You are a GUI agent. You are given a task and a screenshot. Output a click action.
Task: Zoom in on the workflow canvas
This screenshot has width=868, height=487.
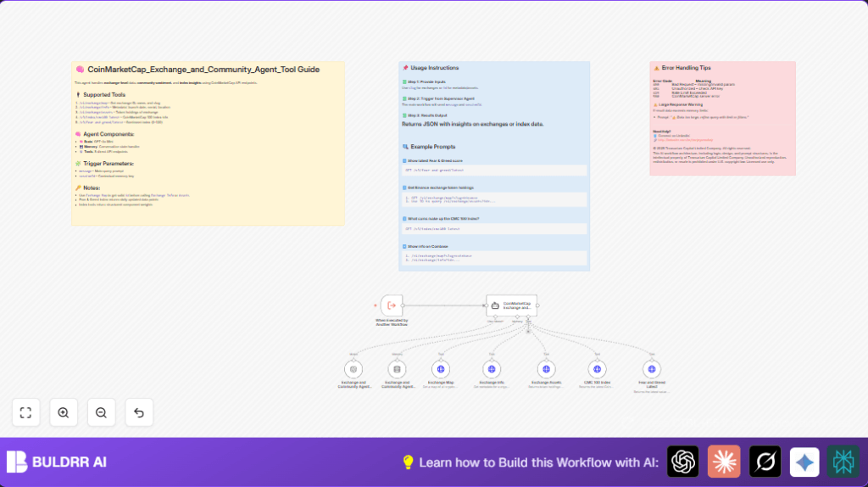tap(64, 412)
